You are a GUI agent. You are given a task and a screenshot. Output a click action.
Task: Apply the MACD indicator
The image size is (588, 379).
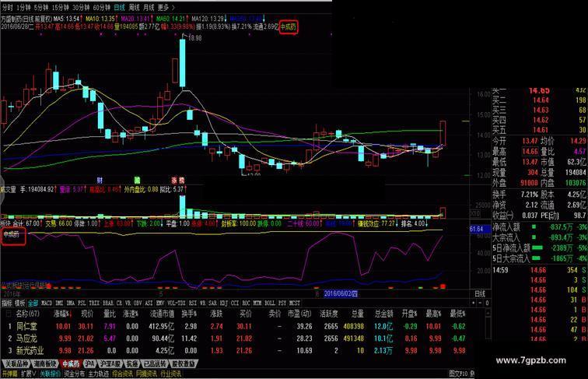click(x=47, y=304)
